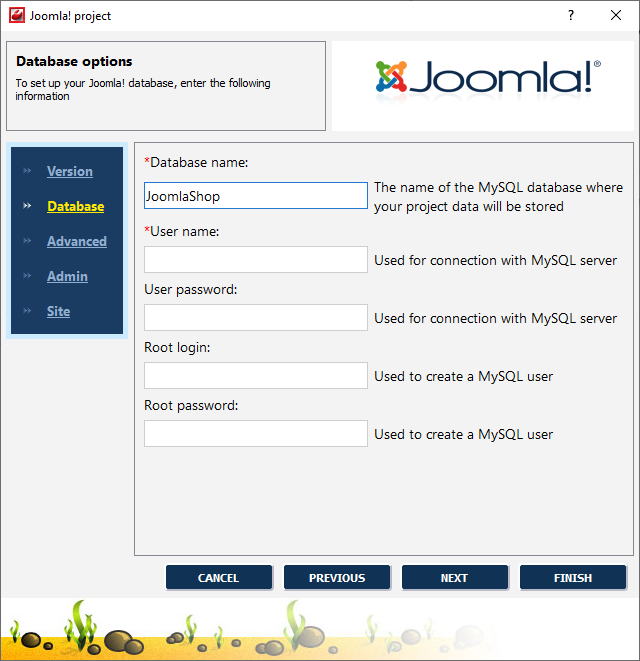Close the Joomla! project dialog
This screenshot has height=661, width=640.
coord(616,16)
